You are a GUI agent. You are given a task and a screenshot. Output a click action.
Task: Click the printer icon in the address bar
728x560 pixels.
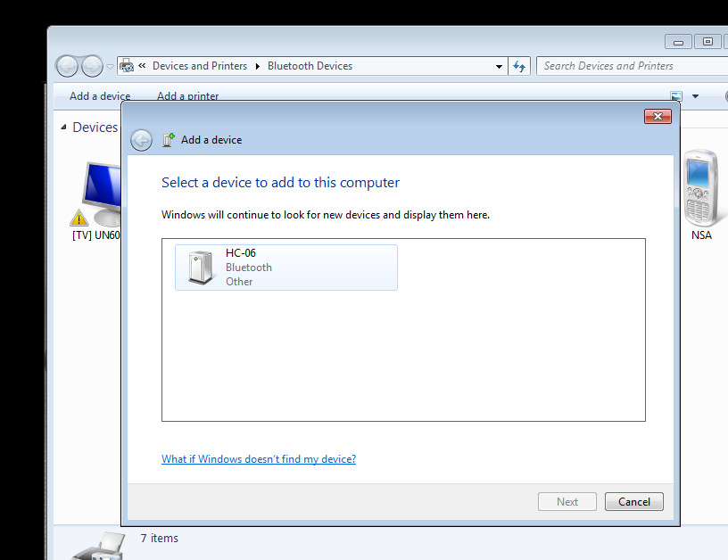pyautogui.click(x=127, y=66)
